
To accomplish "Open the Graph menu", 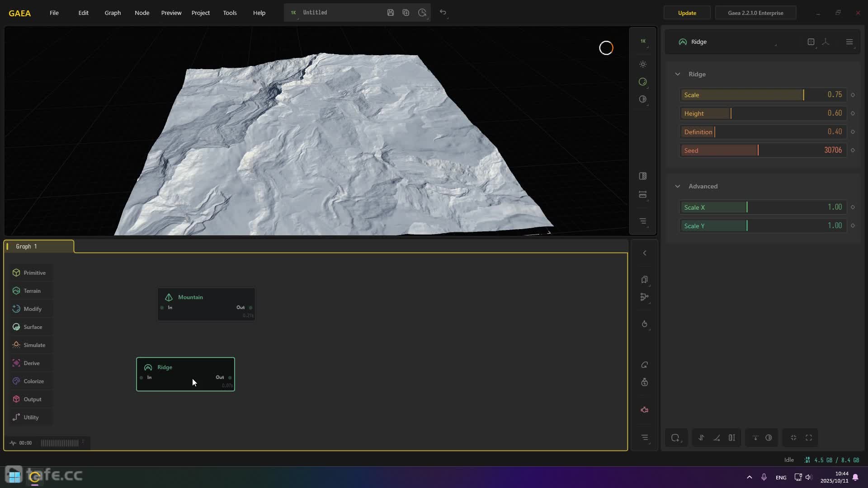I will coord(113,13).
